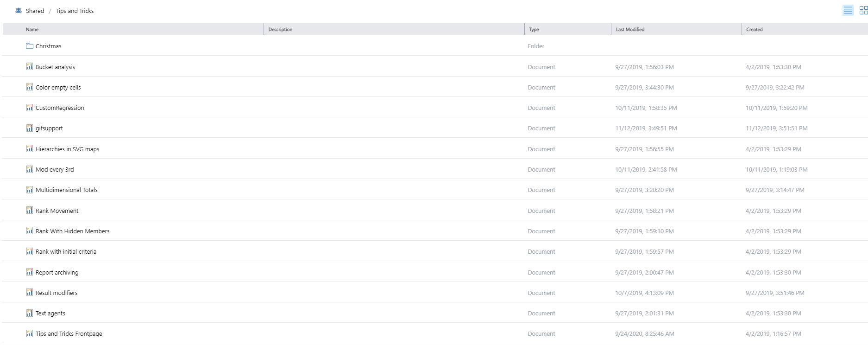Open Result modifiers document name

57,293
